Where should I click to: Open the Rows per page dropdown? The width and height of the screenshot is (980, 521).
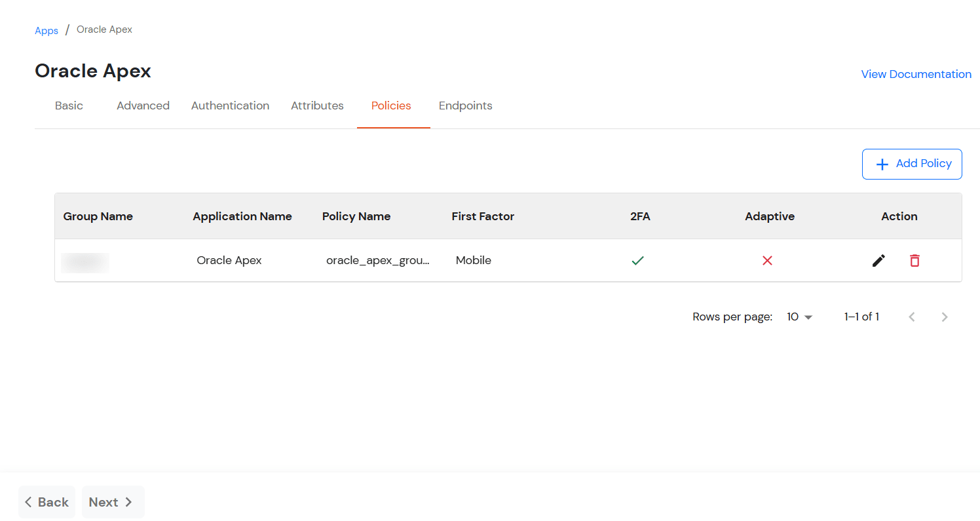[799, 317]
